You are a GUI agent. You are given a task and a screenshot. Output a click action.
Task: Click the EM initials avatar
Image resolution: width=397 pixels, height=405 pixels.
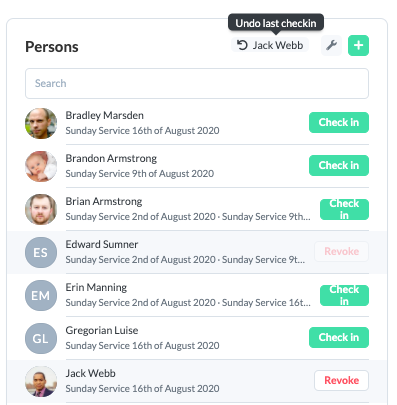[x=41, y=295]
